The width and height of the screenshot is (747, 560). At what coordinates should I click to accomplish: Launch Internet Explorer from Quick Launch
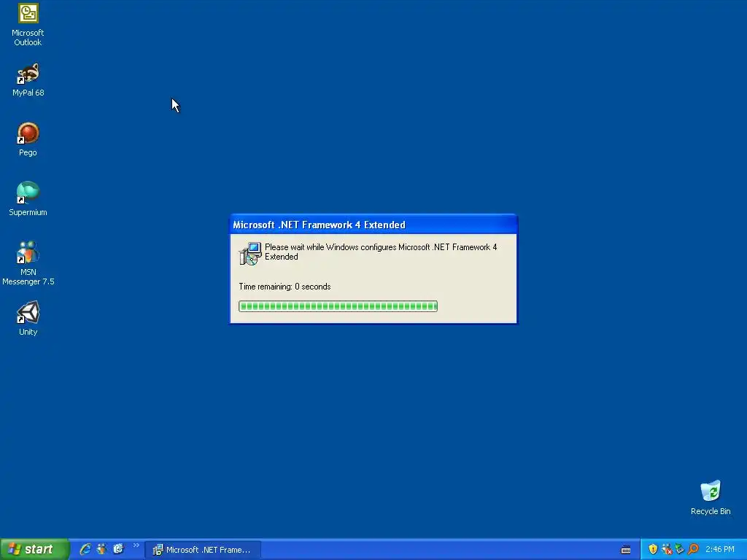[x=85, y=549]
